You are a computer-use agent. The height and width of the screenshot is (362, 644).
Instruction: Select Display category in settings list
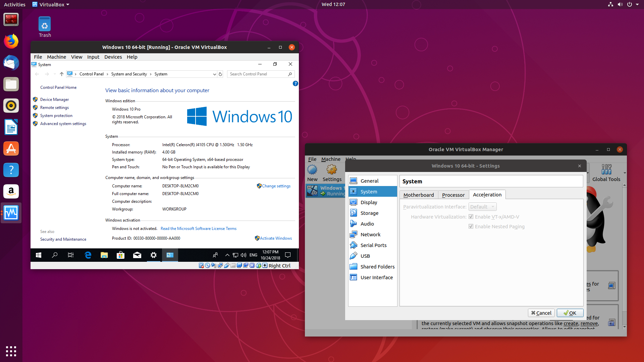pyautogui.click(x=372, y=202)
